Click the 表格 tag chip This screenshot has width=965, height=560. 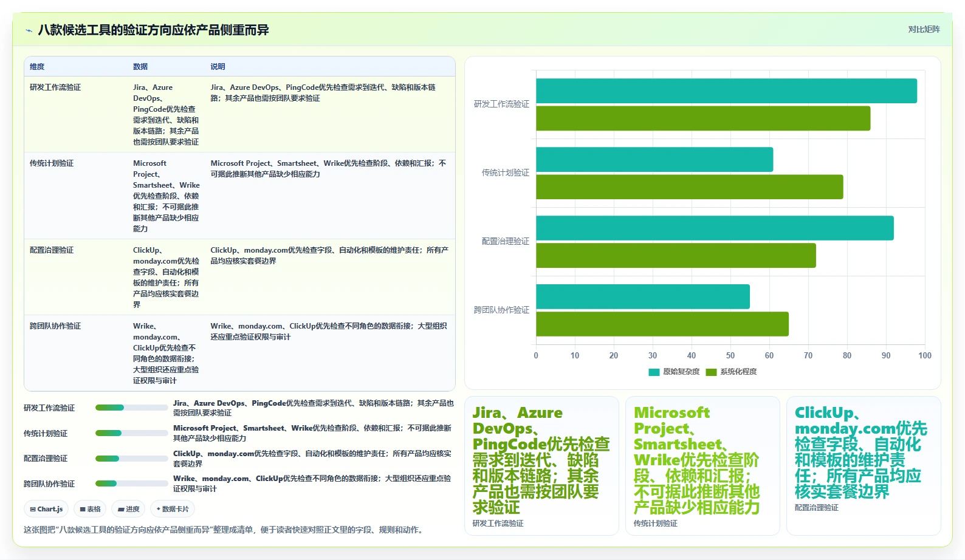[x=90, y=509]
